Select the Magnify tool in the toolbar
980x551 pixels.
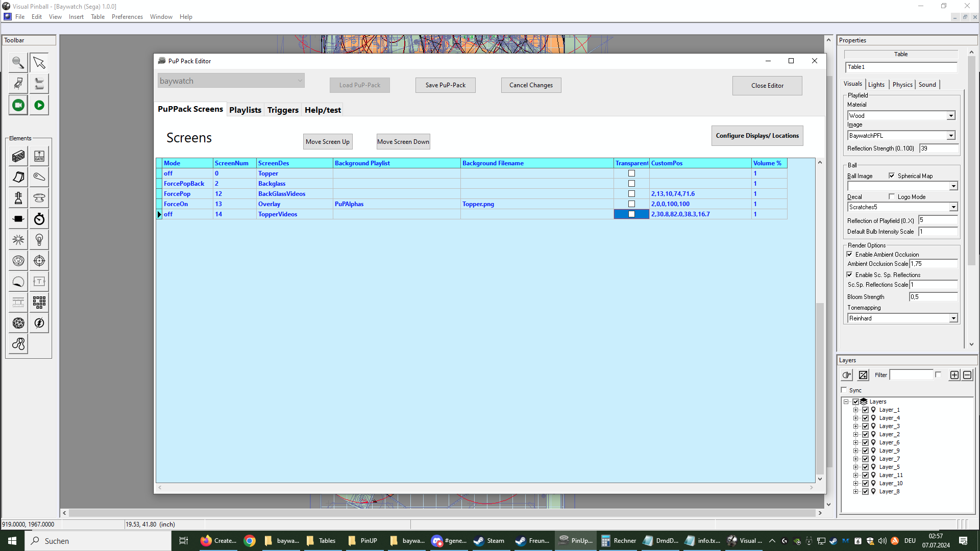[18, 62]
